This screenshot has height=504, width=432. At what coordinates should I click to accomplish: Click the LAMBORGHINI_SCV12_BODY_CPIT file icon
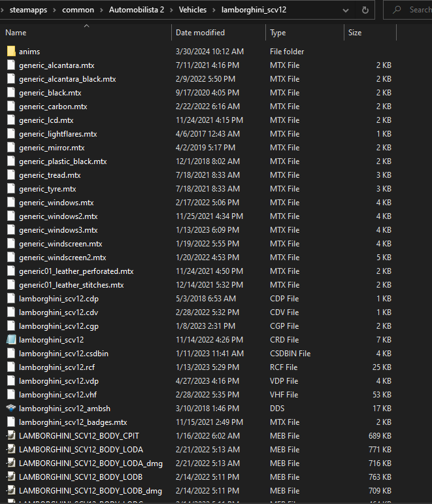11,436
